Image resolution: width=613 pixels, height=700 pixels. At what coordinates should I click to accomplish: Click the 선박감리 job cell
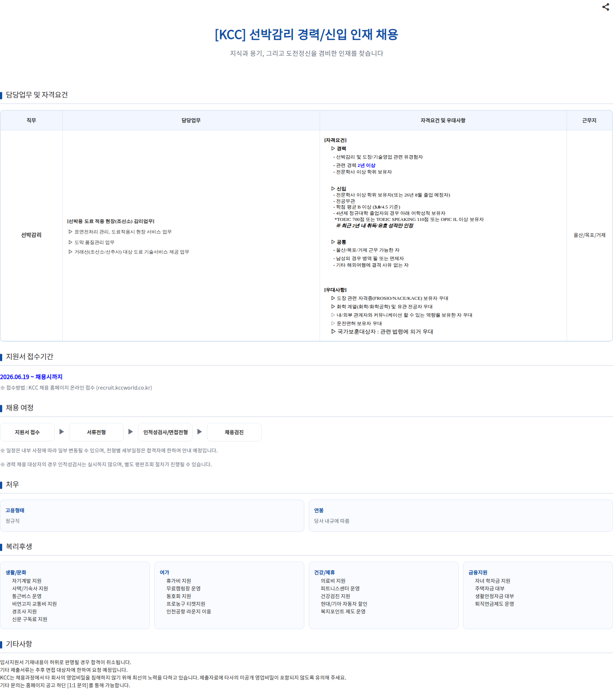(31, 235)
